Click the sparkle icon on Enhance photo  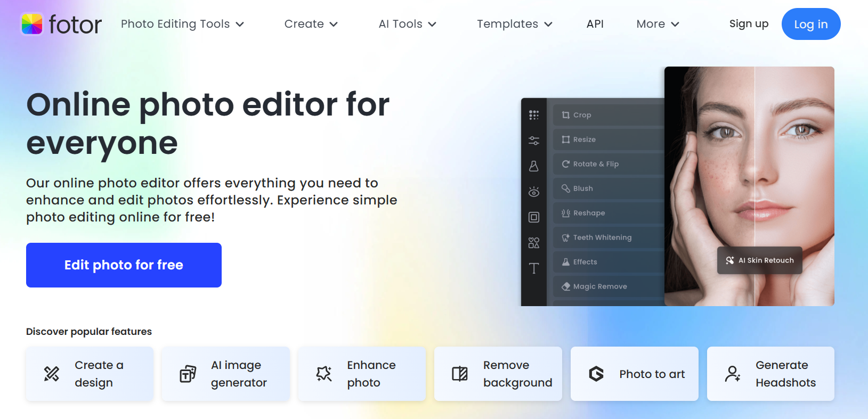pyautogui.click(x=324, y=374)
